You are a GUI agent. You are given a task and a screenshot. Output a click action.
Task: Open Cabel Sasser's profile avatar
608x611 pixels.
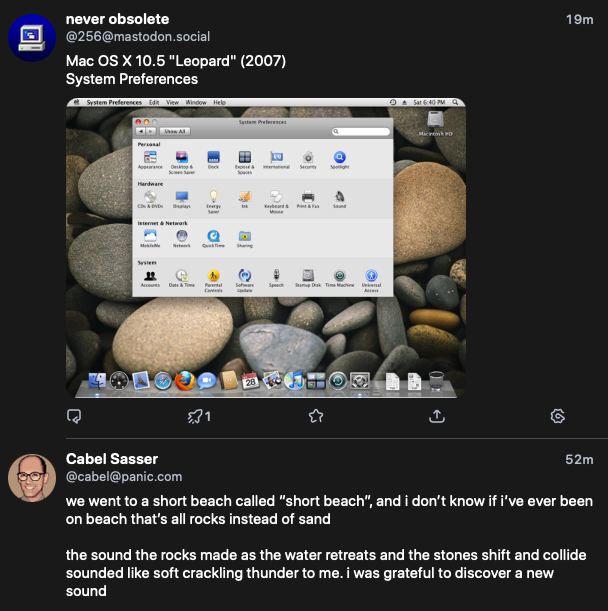coord(32,478)
